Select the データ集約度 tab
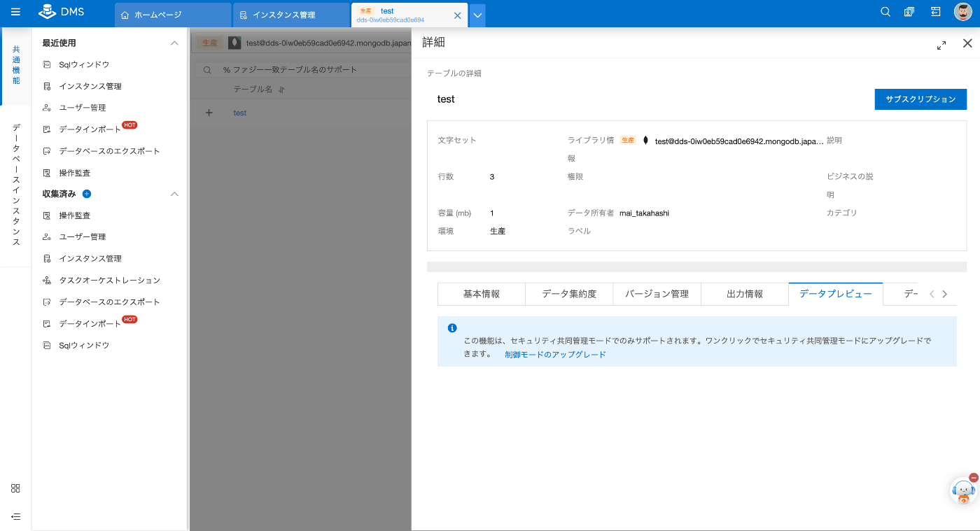This screenshot has width=980, height=531. [569, 294]
